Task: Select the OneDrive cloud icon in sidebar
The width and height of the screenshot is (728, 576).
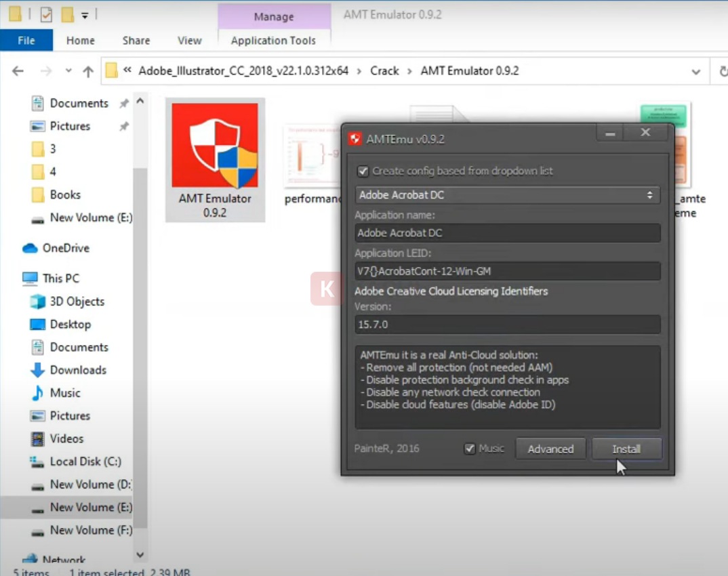Action: pos(31,248)
